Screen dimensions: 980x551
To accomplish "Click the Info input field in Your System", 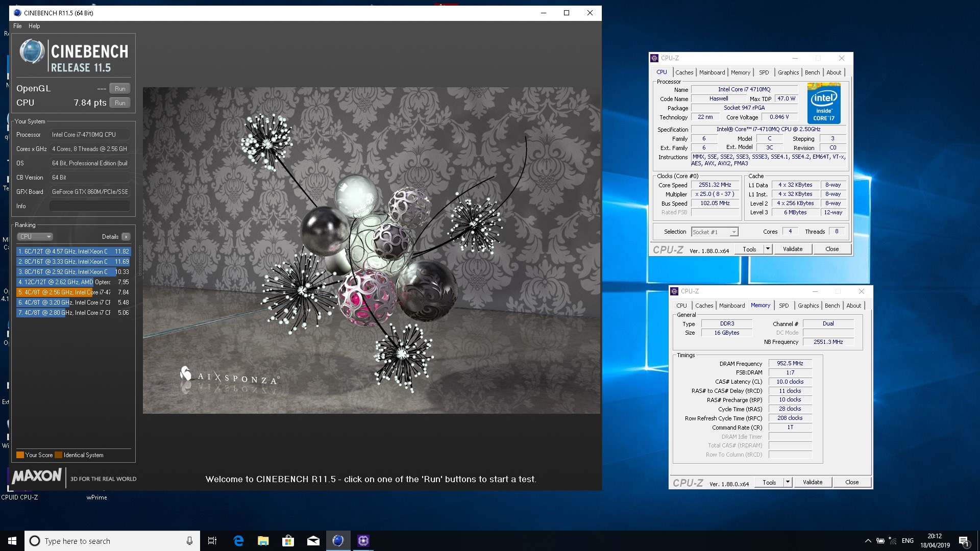I will (x=89, y=206).
